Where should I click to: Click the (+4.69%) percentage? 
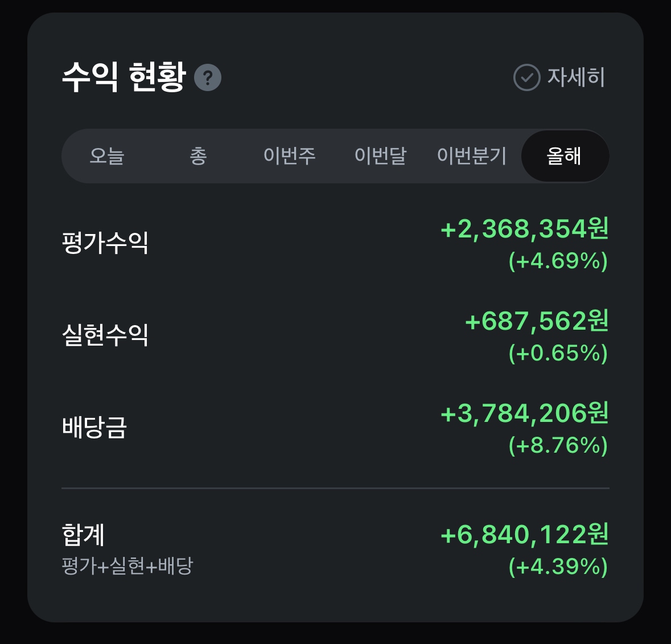(x=558, y=261)
